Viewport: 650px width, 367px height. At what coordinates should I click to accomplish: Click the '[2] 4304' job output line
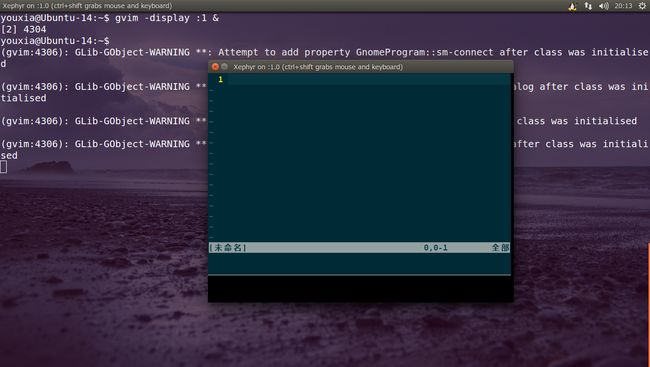(24, 29)
